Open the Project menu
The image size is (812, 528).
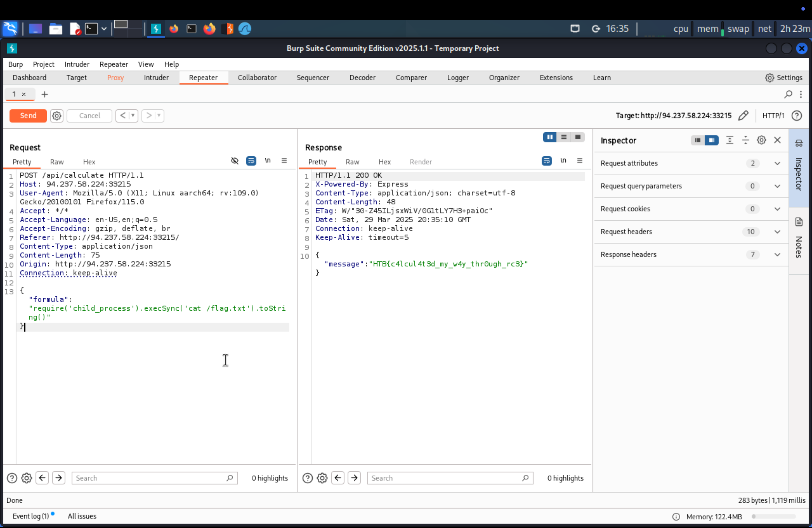click(43, 64)
